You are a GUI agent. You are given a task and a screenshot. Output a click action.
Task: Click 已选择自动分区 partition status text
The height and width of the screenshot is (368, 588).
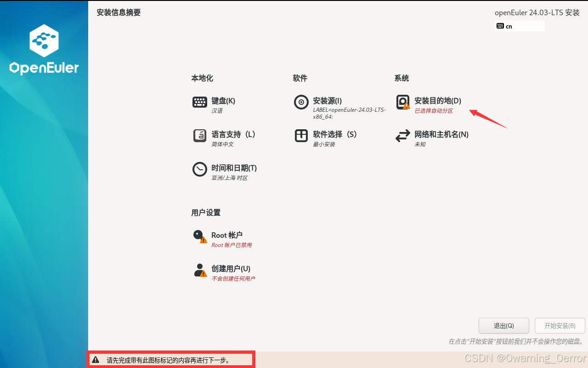click(x=433, y=110)
